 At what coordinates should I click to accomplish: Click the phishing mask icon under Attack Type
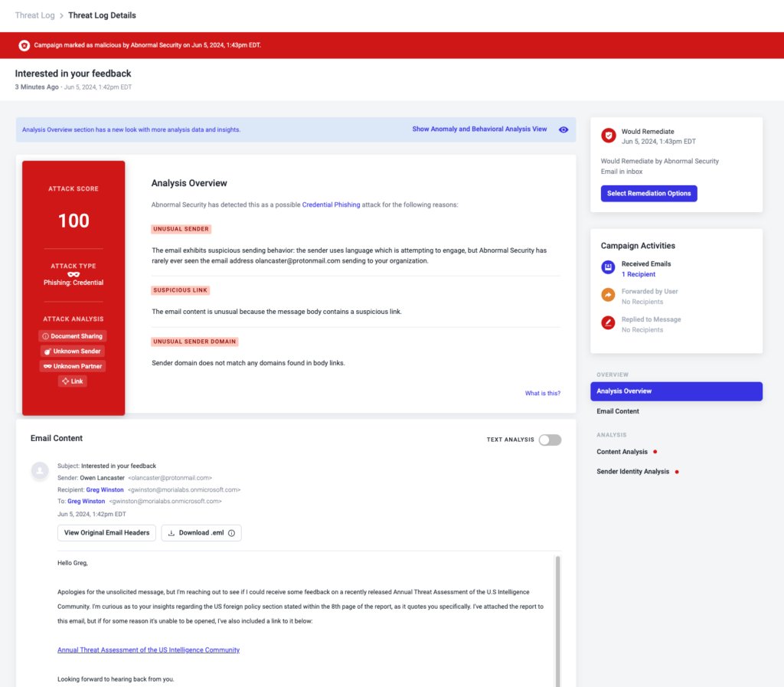73,274
